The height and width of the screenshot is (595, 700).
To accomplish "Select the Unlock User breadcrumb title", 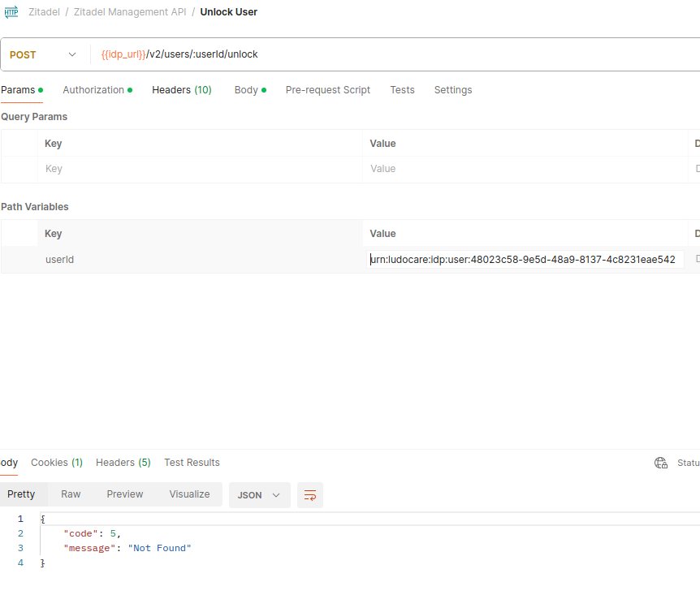I will (x=228, y=12).
